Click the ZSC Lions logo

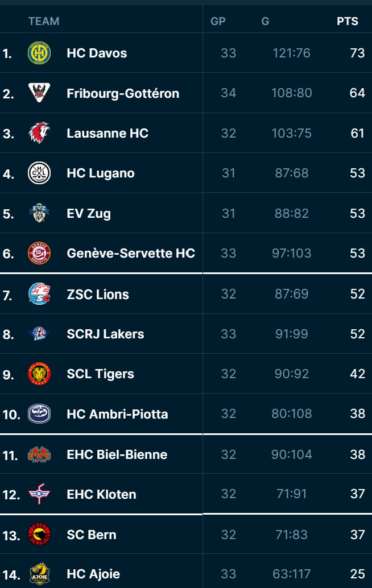(x=39, y=294)
